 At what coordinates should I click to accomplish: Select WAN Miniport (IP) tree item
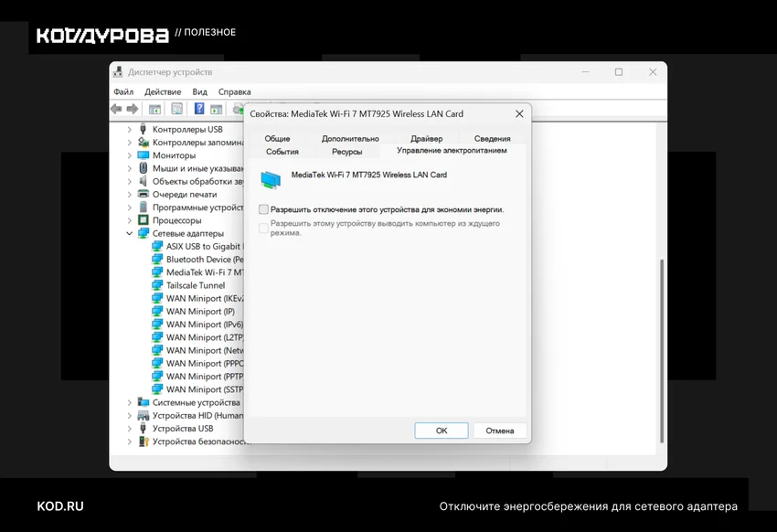coord(200,311)
